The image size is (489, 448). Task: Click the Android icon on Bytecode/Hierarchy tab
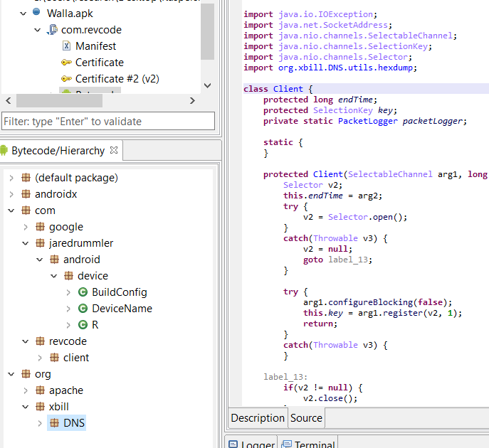tap(4, 151)
